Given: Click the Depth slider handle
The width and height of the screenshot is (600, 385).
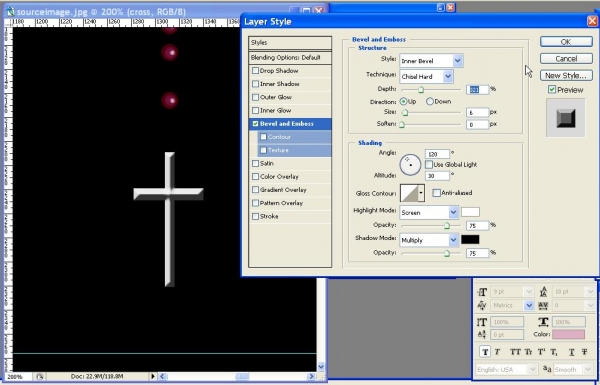Looking at the screenshot, I should pyautogui.click(x=421, y=90).
